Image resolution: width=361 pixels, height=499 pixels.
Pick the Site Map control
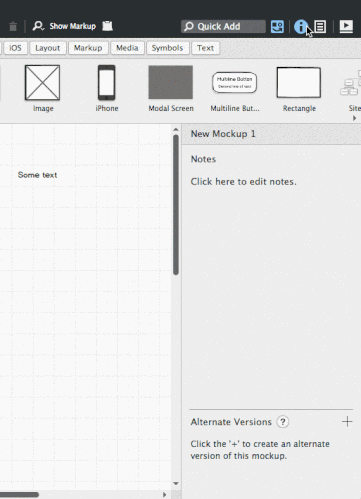351,83
